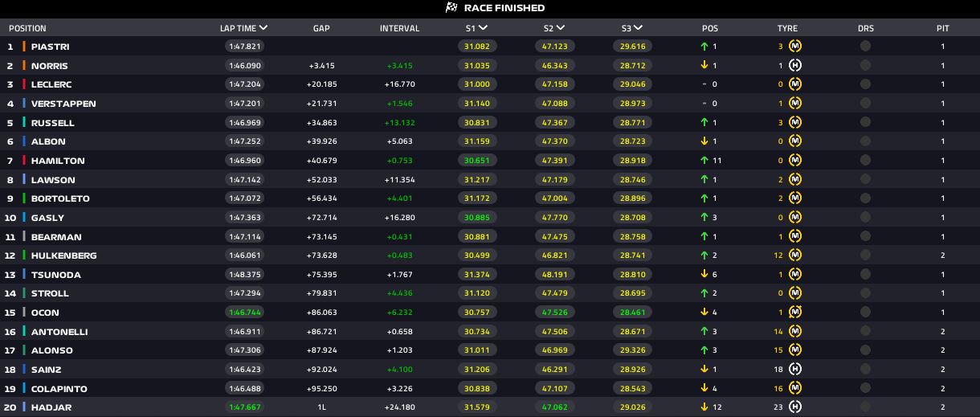This screenshot has height=417, width=980.
Task: Click the DRS column header
Action: point(865,28)
